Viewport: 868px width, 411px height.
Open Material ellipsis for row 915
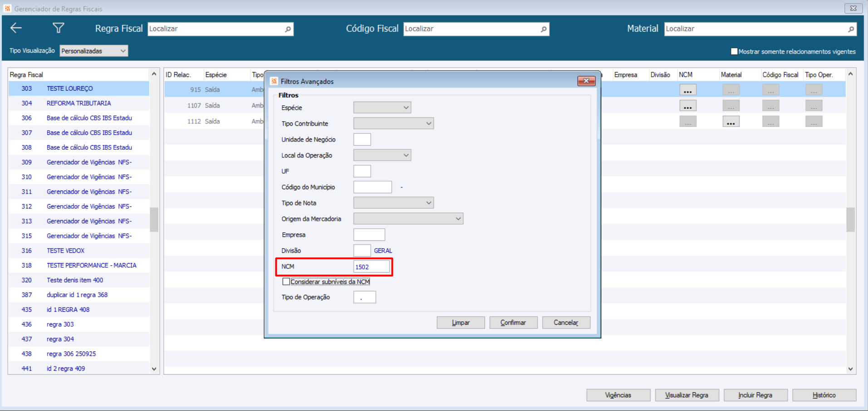tap(731, 90)
